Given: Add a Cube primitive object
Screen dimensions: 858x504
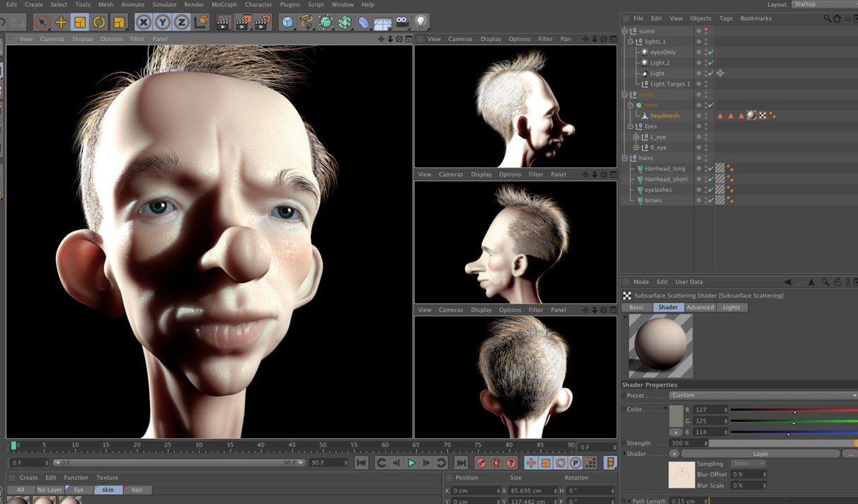Looking at the screenshot, I should click(x=287, y=23).
